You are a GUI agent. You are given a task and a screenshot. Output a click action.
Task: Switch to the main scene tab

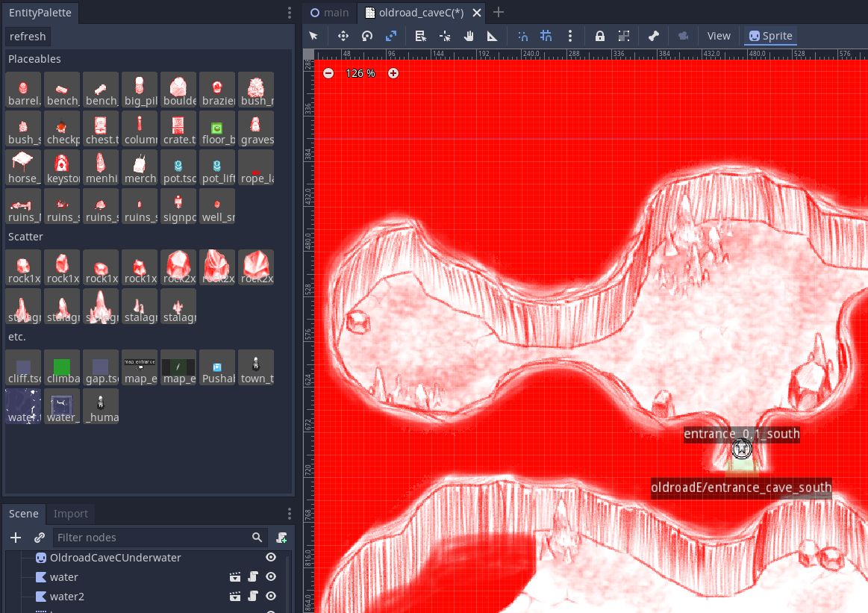coord(330,13)
